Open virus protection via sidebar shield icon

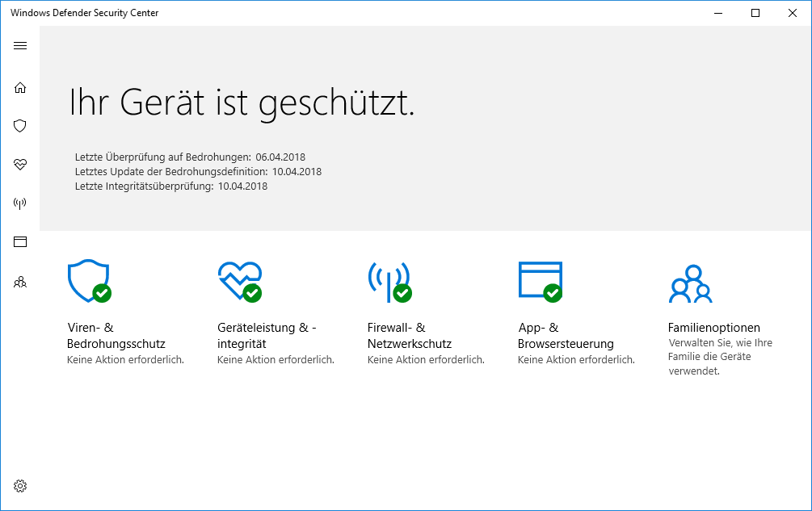click(x=20, y=126)
